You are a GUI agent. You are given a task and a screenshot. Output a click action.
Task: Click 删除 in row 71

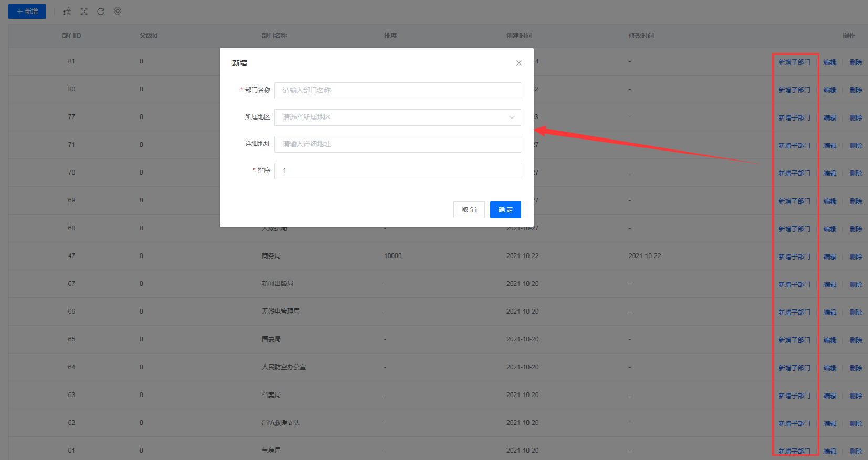856,146
